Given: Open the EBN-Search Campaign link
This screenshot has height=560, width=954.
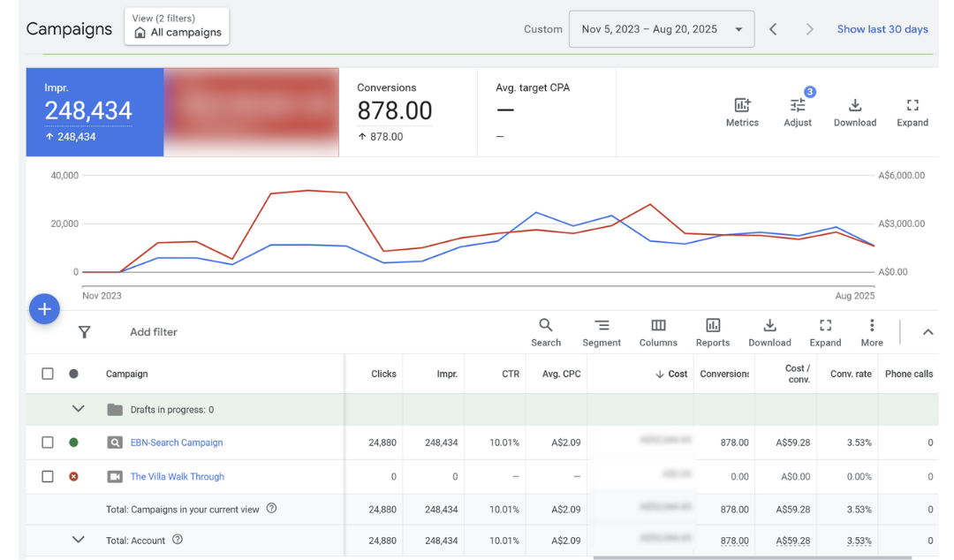Looking at the screenshot, I should pos(177,443).
